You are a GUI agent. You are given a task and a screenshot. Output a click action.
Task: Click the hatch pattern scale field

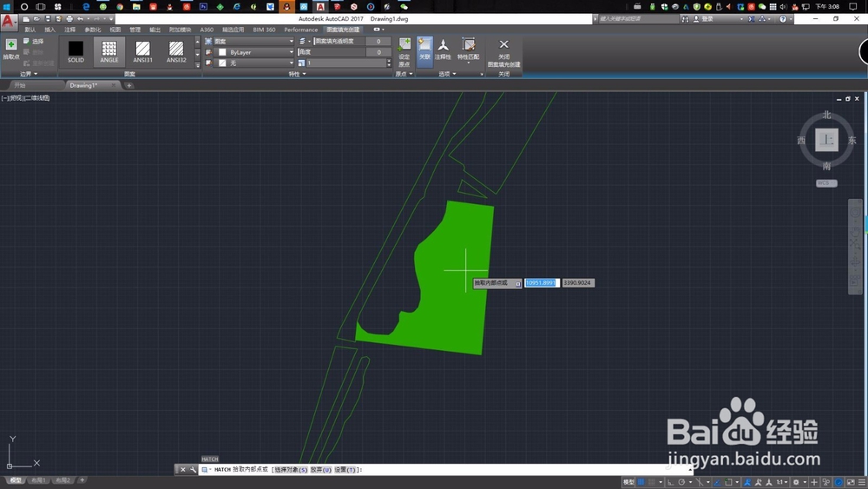(346, 63)
